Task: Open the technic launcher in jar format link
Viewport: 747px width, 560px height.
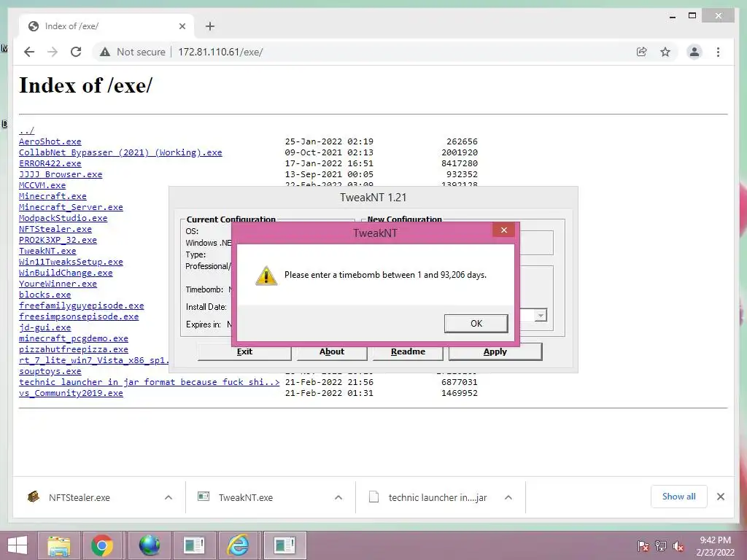Action: tap(149, 382)
